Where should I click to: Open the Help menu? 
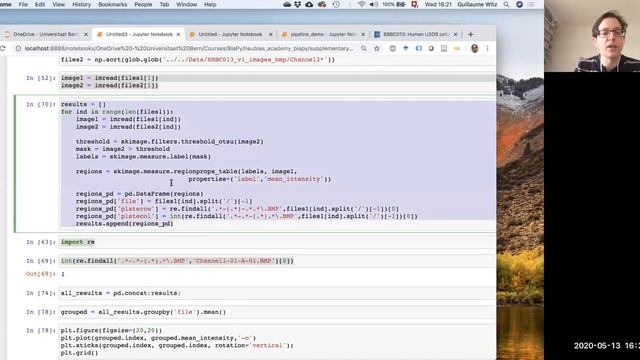click(x=210, y=4)
